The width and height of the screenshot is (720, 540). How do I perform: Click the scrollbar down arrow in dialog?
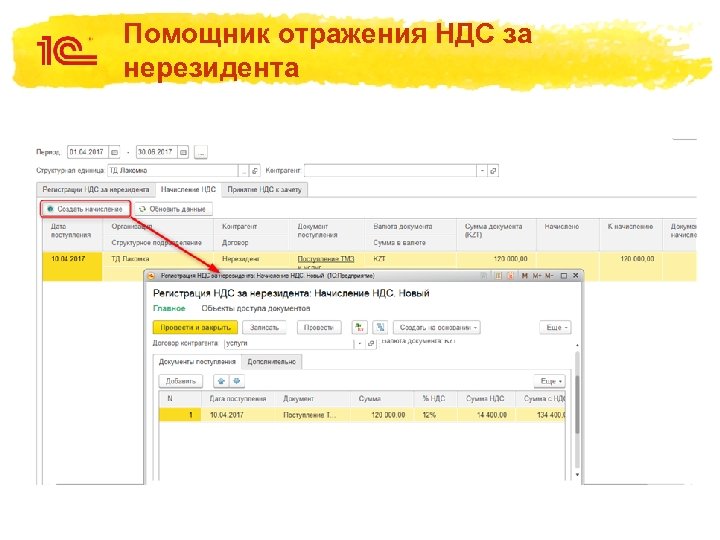click(x=577, y=475)
